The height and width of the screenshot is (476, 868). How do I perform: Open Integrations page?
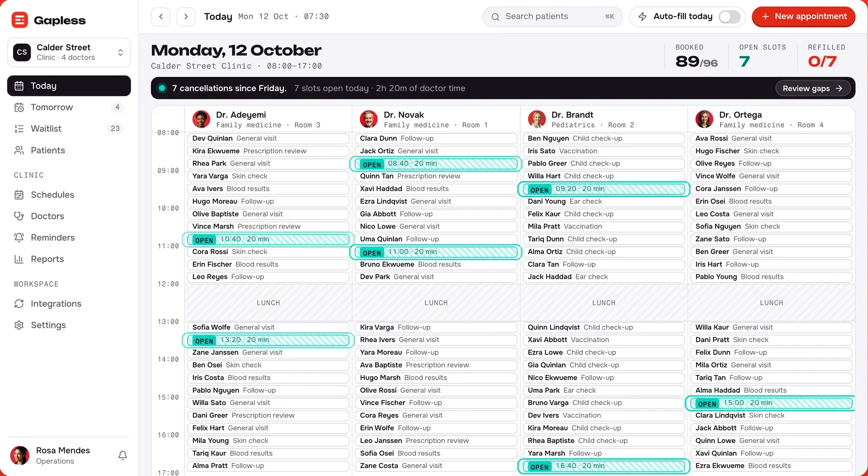click(x=69, y=304)
